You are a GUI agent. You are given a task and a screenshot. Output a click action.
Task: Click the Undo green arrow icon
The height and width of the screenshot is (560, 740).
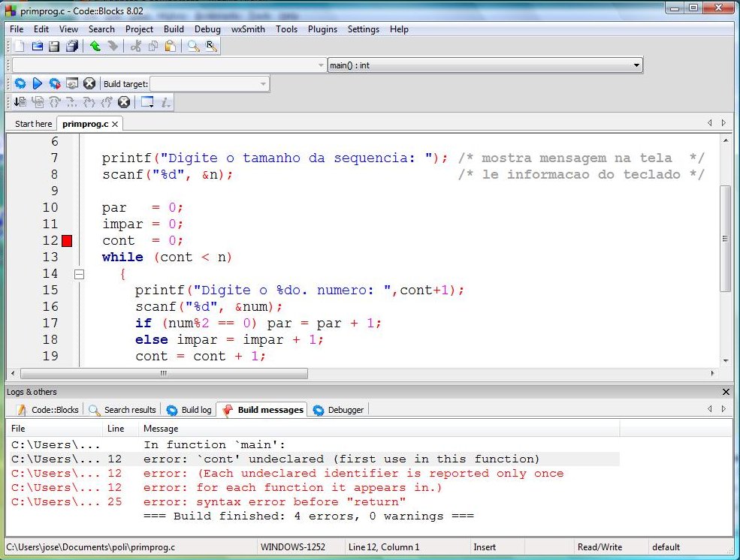coord(95,47)
